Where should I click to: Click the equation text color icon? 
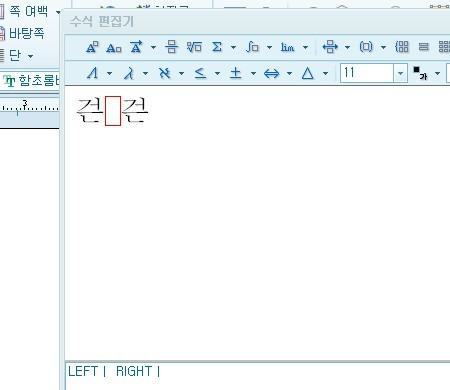pyautogui.click(x=420, y=73)
